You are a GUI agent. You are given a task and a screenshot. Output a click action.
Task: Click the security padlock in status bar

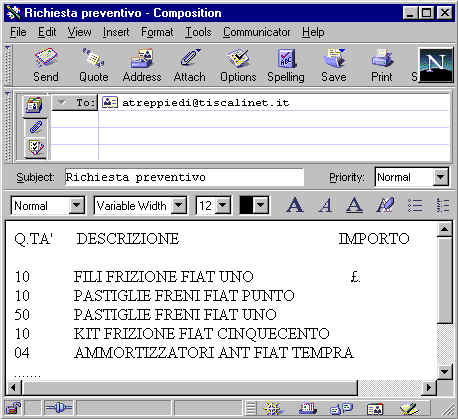pyautogui.click(x=14, y=408)
